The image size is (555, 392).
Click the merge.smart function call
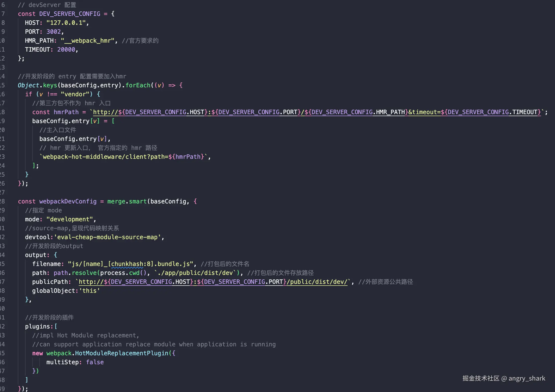click(127, 201)
